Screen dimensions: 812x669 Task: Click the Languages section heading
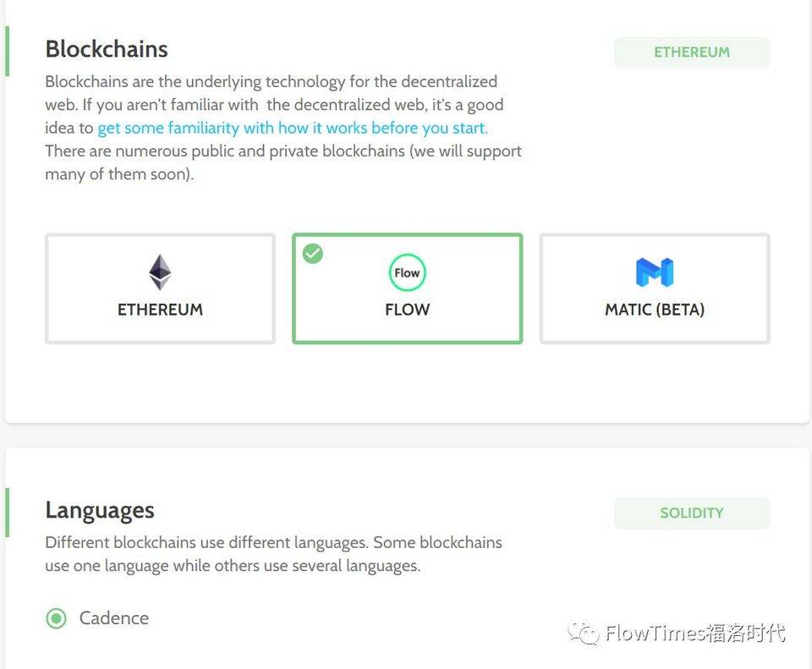coord(99,510)
